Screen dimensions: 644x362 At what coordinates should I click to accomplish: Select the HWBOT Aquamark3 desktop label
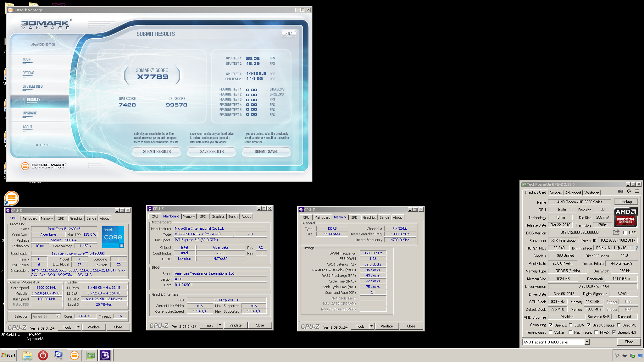coord(35,337)
